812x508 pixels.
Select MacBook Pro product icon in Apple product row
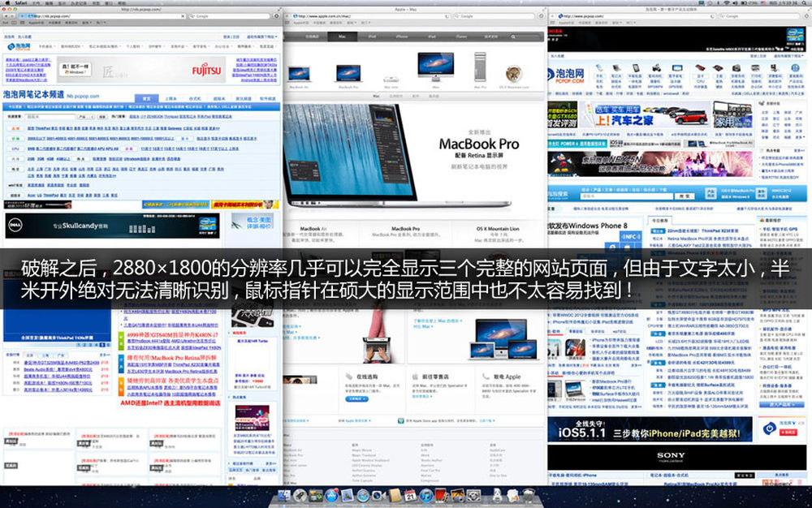(348, 73)
